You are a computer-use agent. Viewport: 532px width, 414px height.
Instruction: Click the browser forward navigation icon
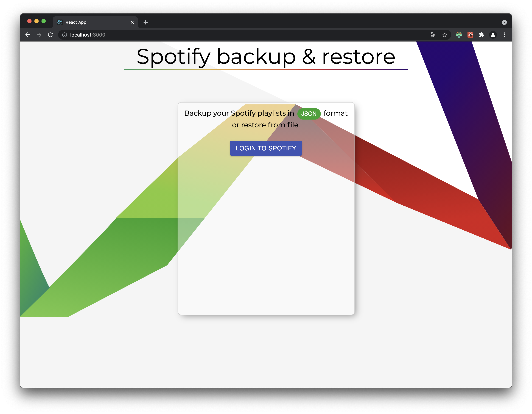click(x=38, y=35)
